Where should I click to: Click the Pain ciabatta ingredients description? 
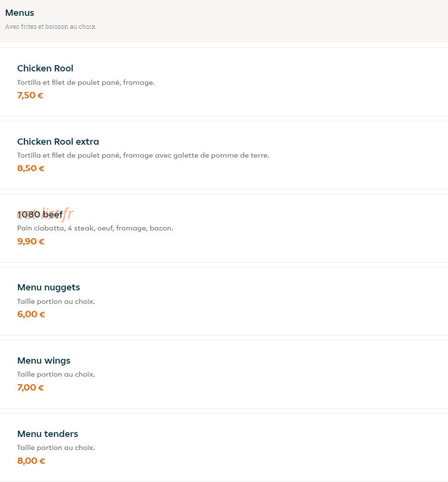click(x=95, y=228)
